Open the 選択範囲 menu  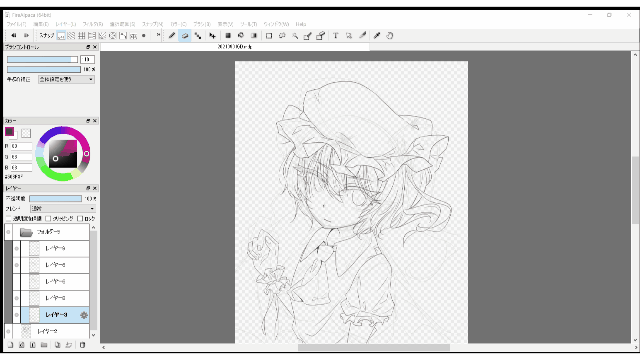tap(122, 24)
